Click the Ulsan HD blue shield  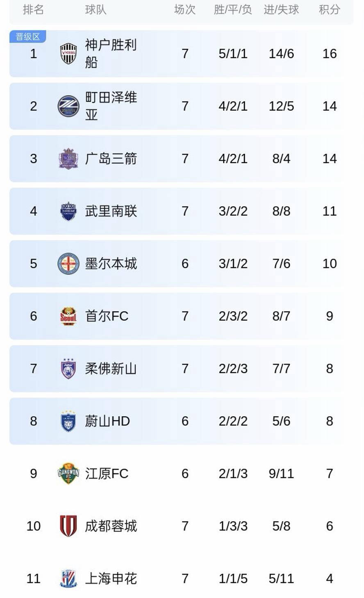[68, 421]
